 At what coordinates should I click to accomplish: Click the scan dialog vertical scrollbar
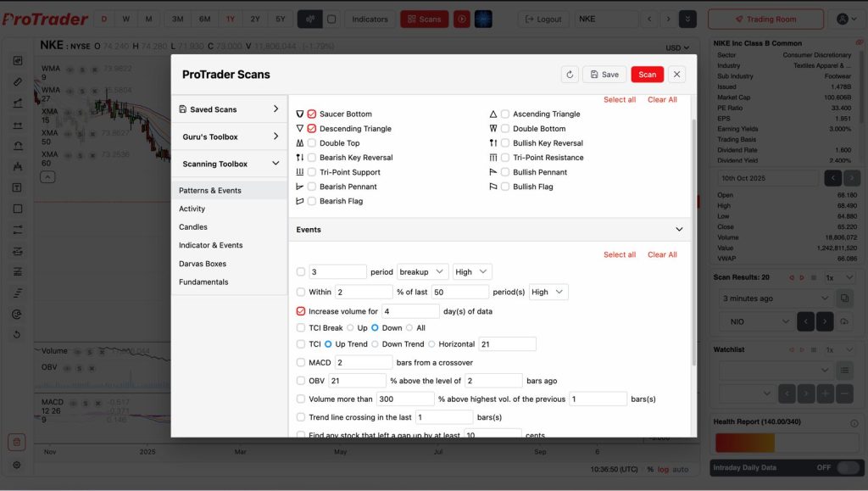pos(693,242)
